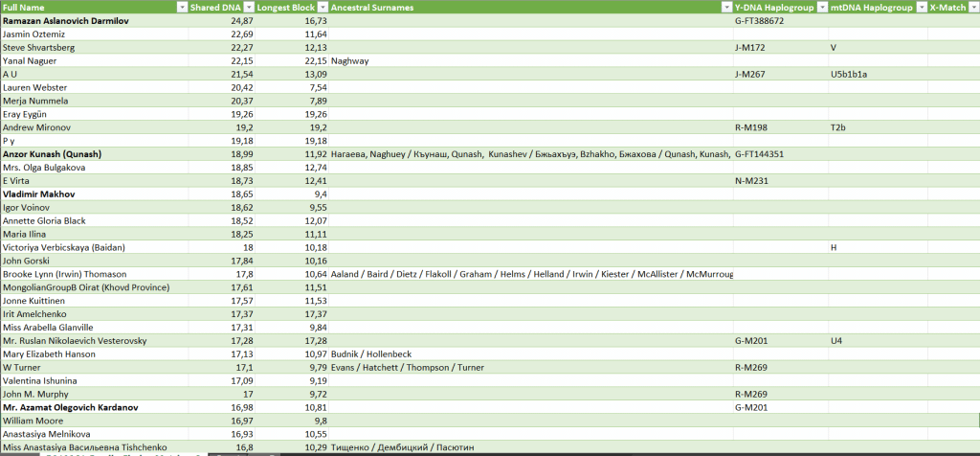Open the Ancestral Surnames filter dropdown
The height and width of the screenshot is (456, 980).
click(724, 7)
